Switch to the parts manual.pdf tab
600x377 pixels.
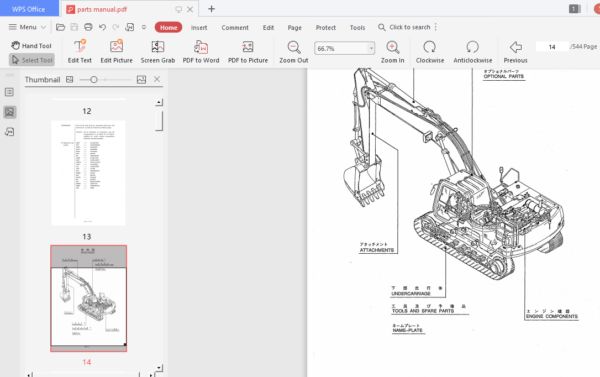point(102,9)
